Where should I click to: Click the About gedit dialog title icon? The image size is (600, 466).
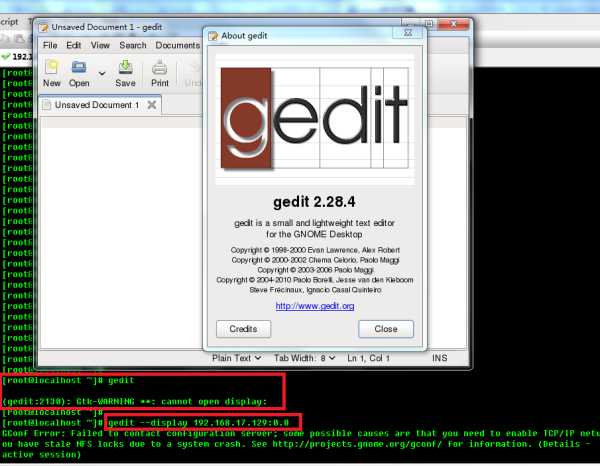point(213,36)
